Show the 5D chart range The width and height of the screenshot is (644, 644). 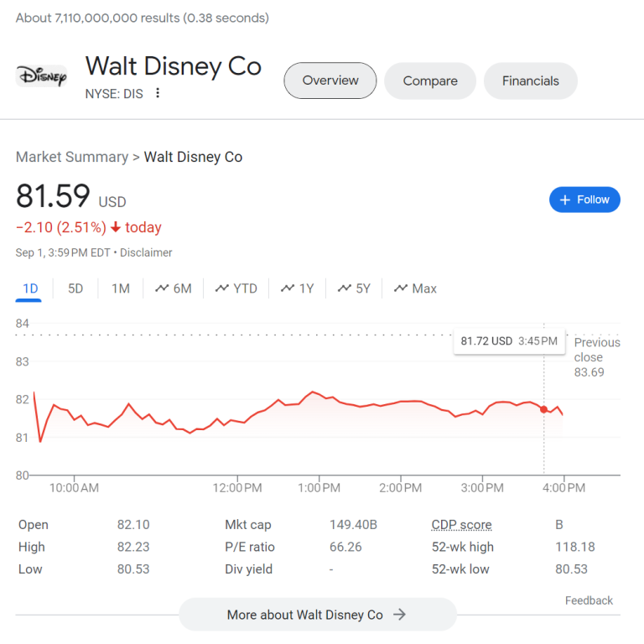pos(75,288)
